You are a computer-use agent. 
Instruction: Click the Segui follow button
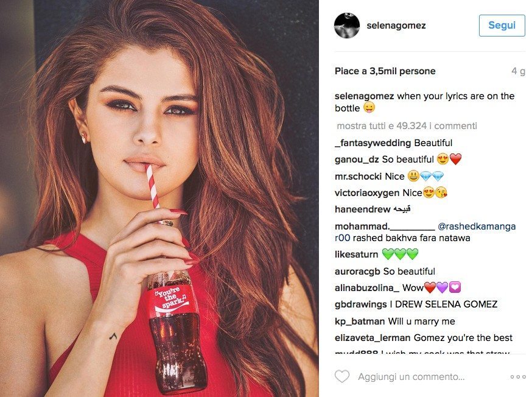502,26
